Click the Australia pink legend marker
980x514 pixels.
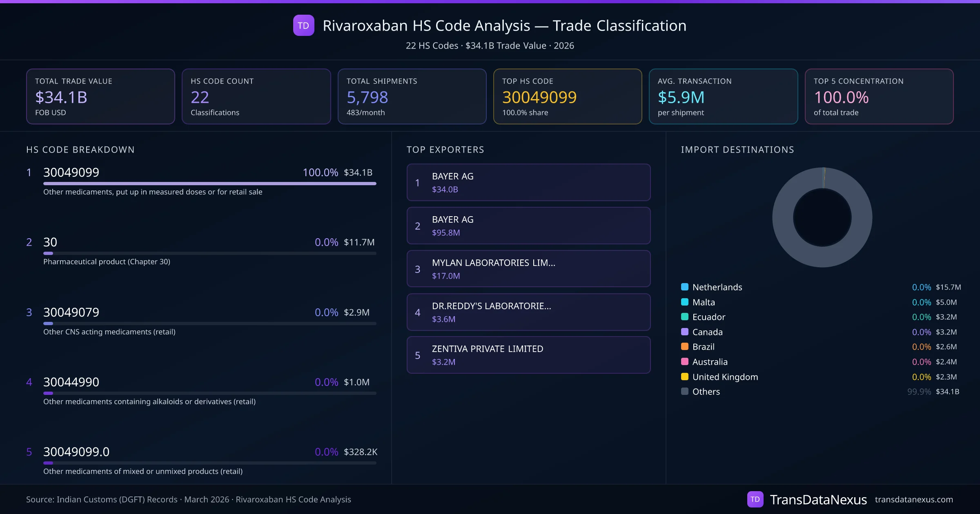coord(685,361)
